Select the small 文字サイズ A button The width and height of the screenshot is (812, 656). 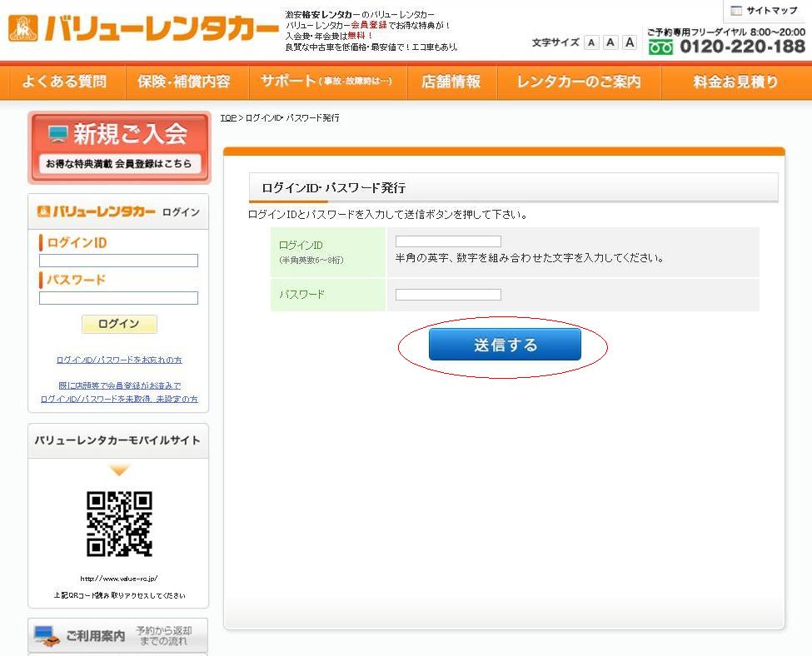point(591,42)
